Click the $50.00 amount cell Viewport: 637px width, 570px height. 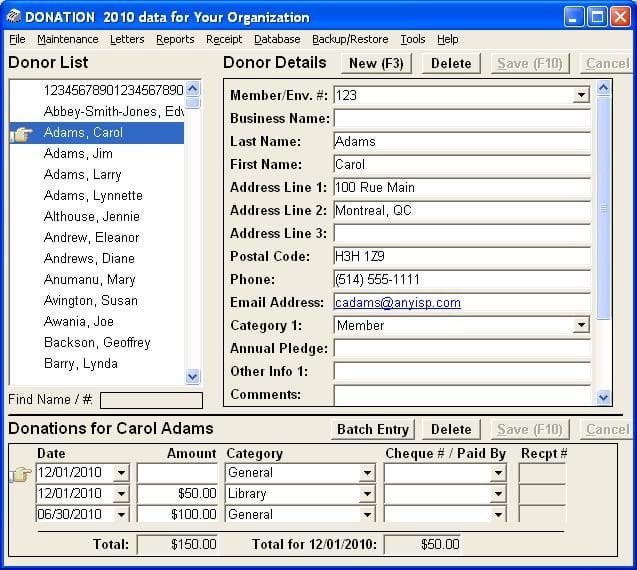(x=178, y=494)
